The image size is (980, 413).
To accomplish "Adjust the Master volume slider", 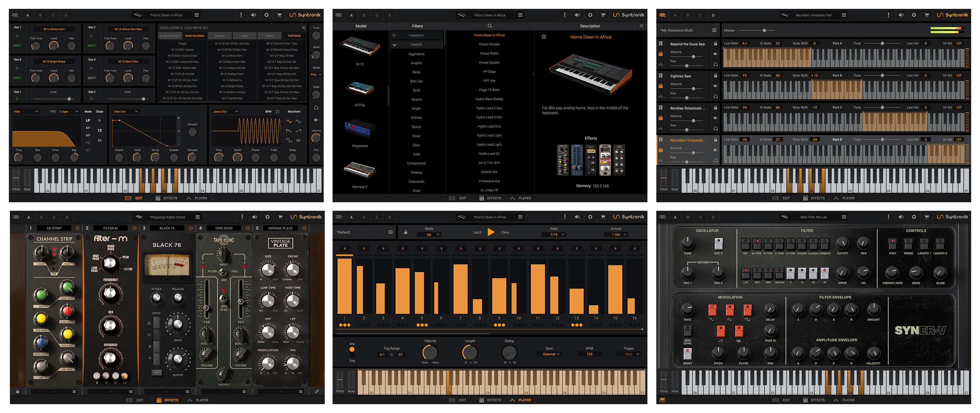I will [x=764, y=30].
